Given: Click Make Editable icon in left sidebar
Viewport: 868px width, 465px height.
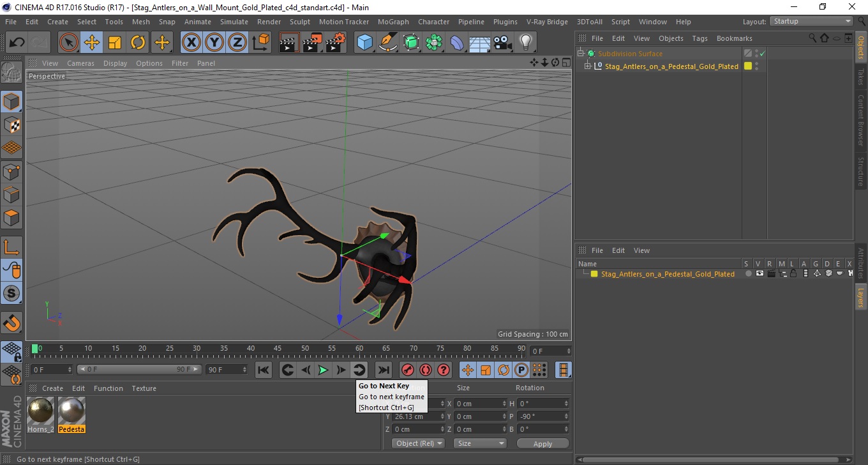Looking at the screenshot, I should pyautogui.click(x=11, y=72).
